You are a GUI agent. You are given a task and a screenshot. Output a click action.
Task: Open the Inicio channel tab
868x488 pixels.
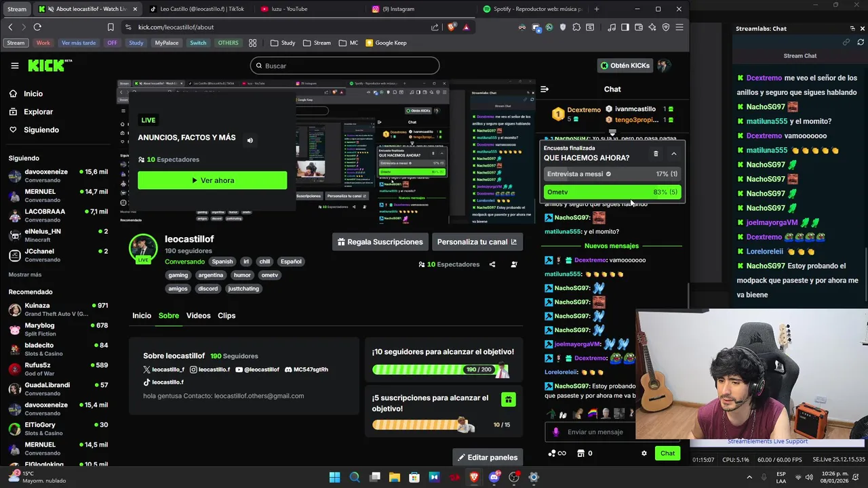coord(142,316)
